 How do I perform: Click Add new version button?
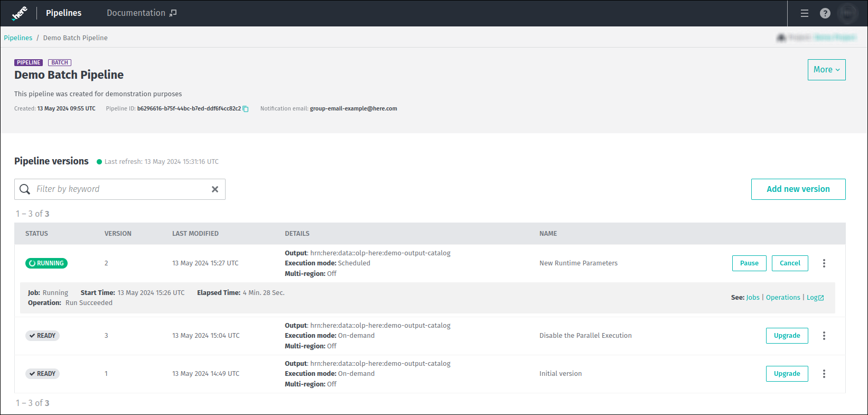(798, 189)
